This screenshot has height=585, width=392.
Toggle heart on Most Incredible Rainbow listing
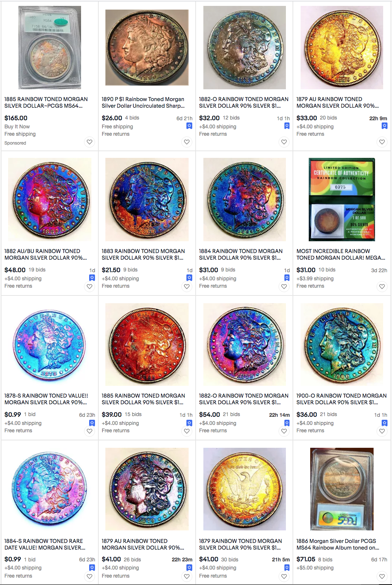[382, 287]
